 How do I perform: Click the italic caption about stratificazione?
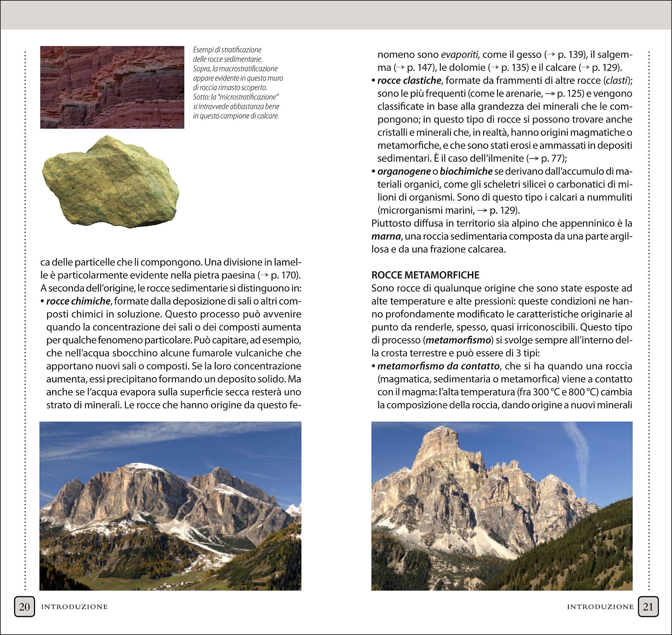coord(238,83)
